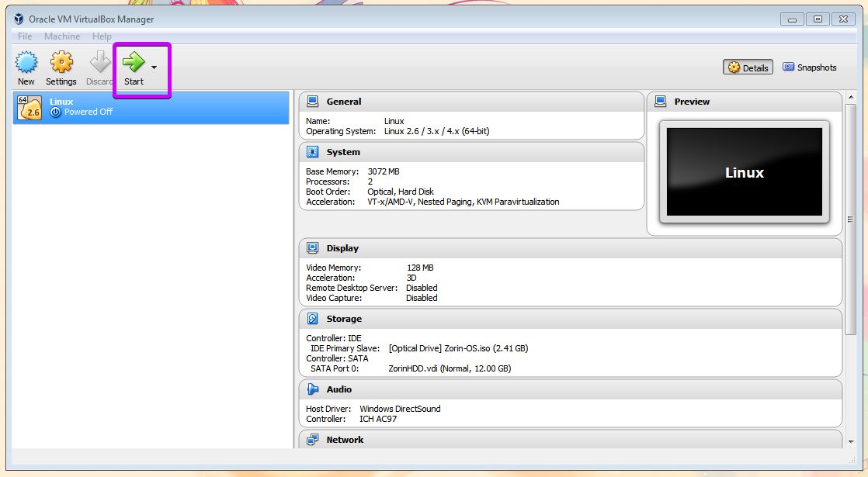Screen dimensions: 868x477
Task: Click the Preview section monitor icon
Action: (661, 101)
